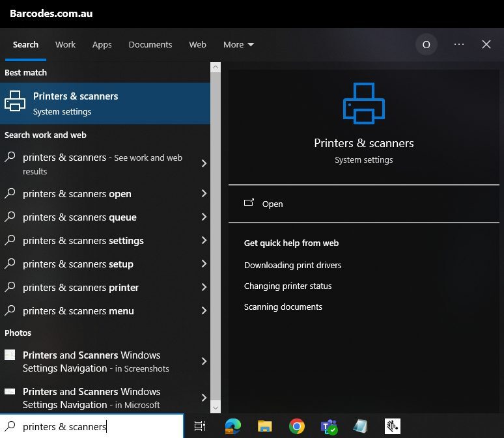Click the printer icon in Best match

pyautogui.click(x=15, y=102)
